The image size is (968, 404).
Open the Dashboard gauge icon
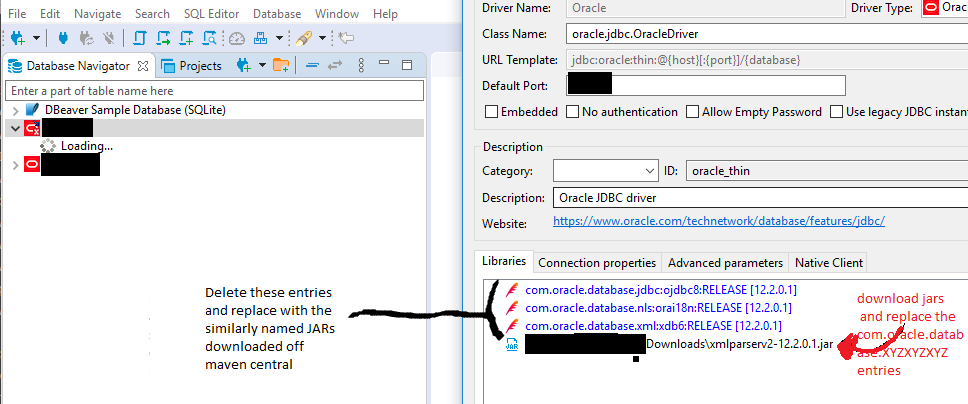(x=237, y=38)
